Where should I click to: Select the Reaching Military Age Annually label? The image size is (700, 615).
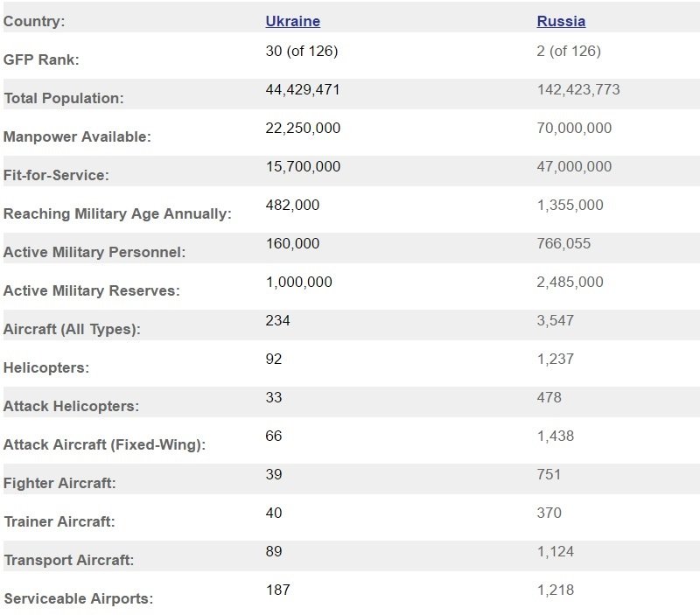click(117, 214)
